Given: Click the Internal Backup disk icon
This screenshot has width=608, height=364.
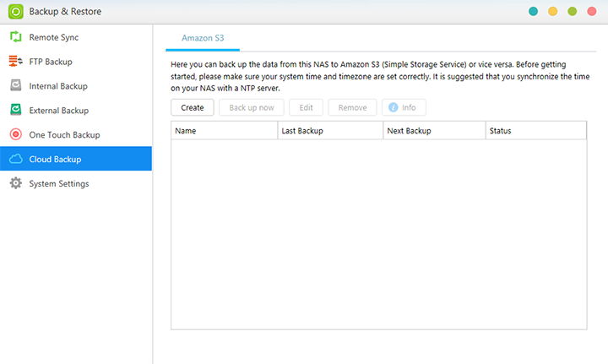Looking at the screenshot, I should pos(15,86).
